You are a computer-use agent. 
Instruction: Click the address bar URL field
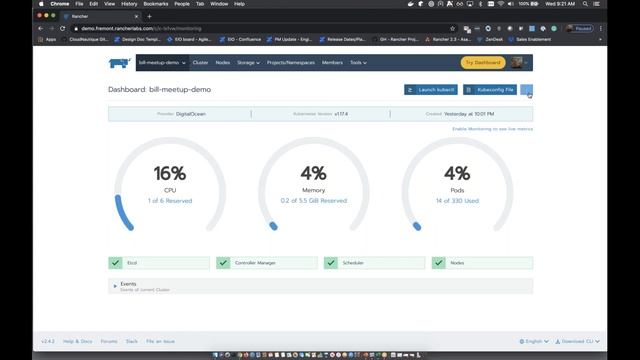tap(261, 29)
